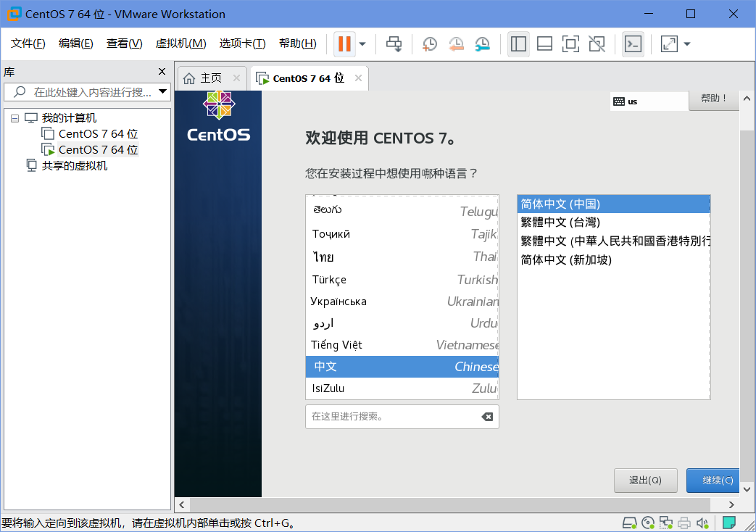Screen dimensions: 756x532
Task: Click the network adapter status icon
Action: 666,523
